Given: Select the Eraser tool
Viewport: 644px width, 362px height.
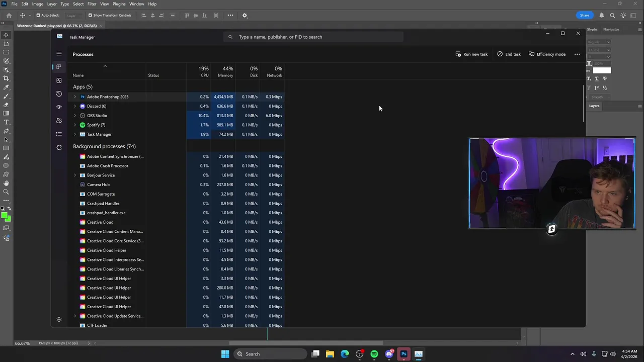Looking at the screenshot, I should [6, 105].
